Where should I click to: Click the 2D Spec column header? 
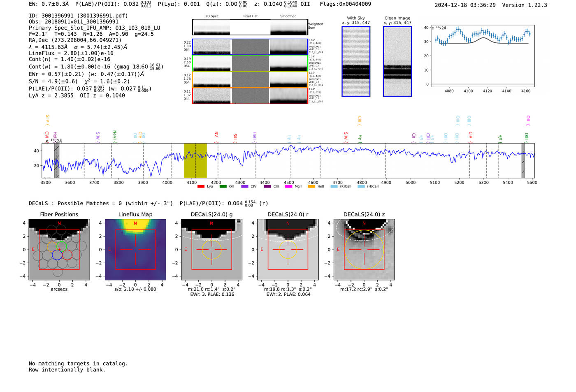[x=212, y=16]
